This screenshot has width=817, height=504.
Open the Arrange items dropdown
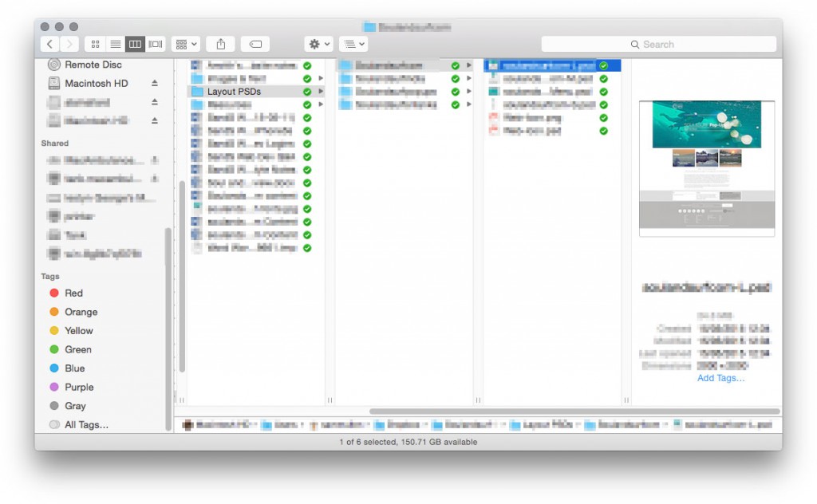tap(187, 44)
